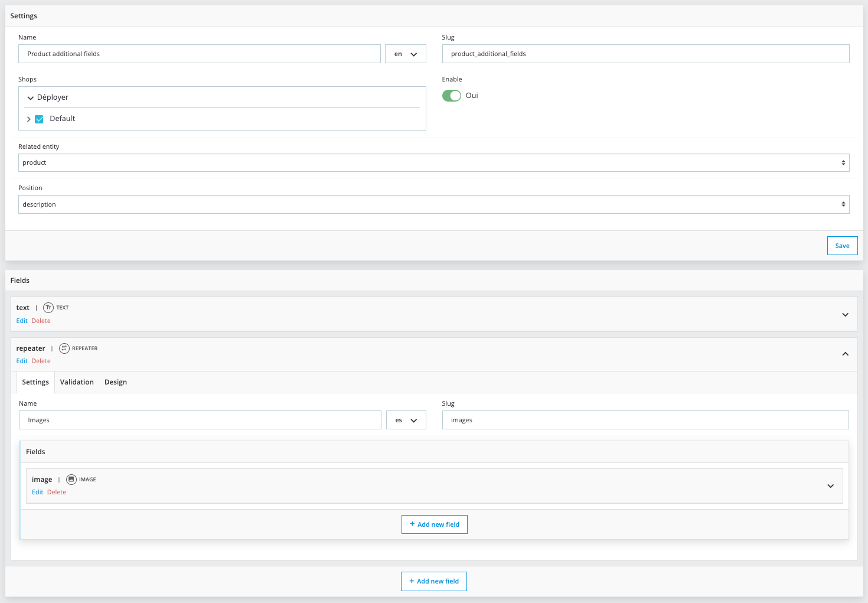868x603 pixels.
Task: Uncheck the Default shop checkbox
Action: coord(40,119)
